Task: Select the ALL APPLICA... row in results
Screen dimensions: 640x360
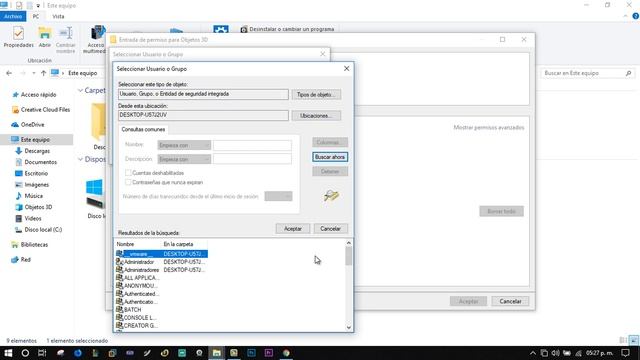Action: (x=162, y=278)
